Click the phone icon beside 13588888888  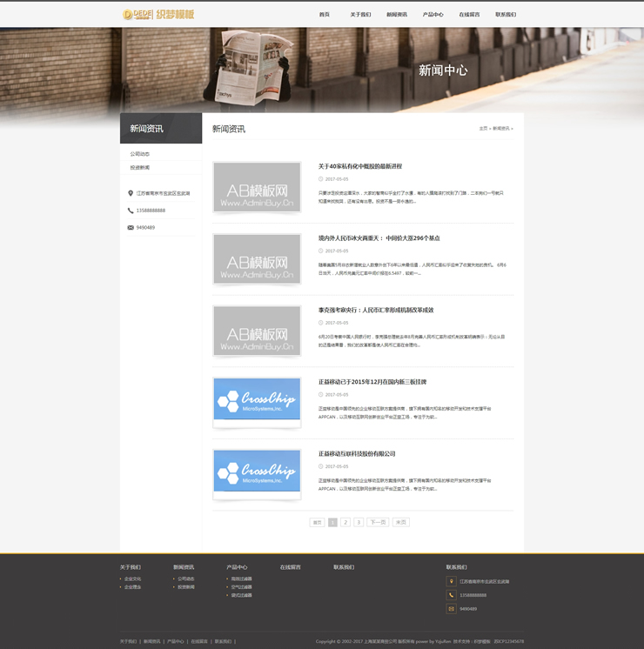click(x=131, y=211)
